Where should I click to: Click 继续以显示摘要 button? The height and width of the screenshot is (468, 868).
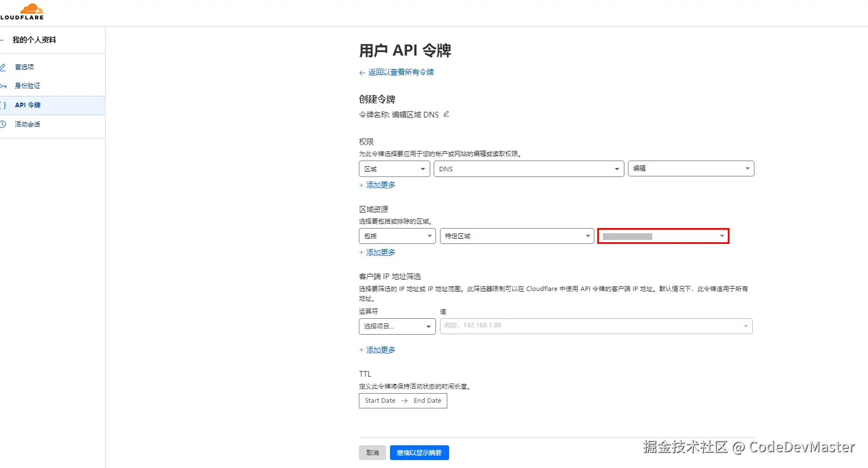coord(420,453)
